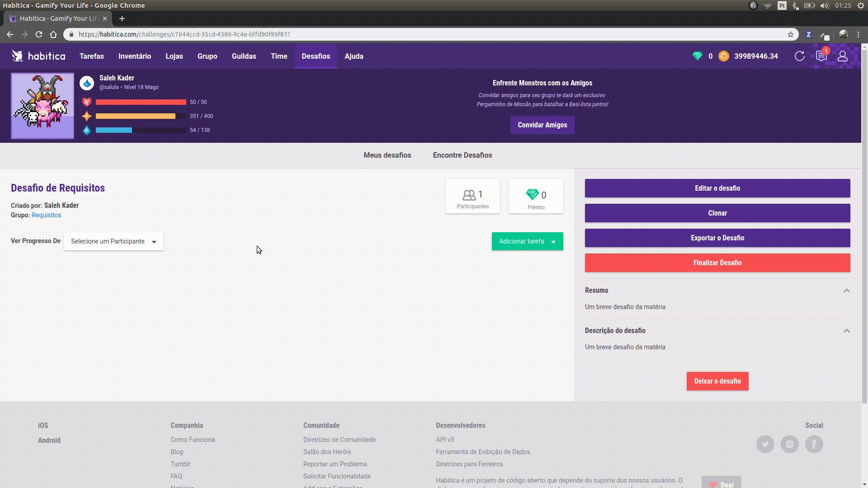Close the Habitica browser tab

(105, 19)
